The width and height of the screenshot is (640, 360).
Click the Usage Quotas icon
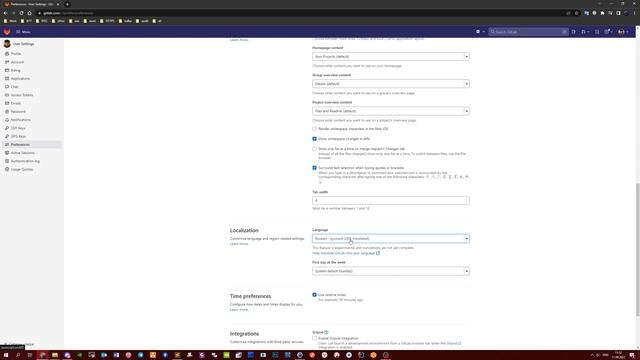[7, 169]
